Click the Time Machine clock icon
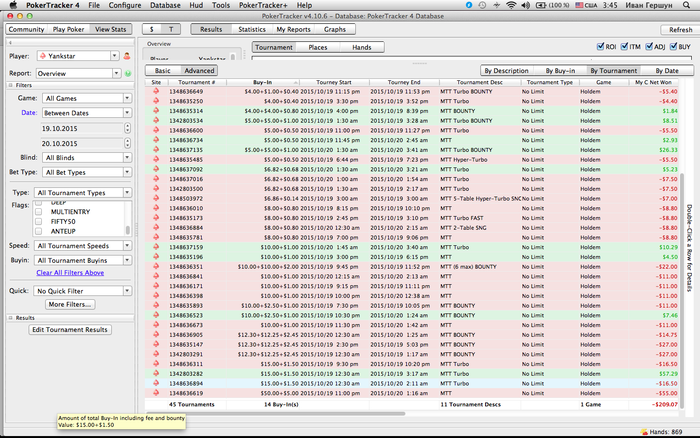Image resolution: width=700 pixels, height=438 pixels. (x=482, y=5)
